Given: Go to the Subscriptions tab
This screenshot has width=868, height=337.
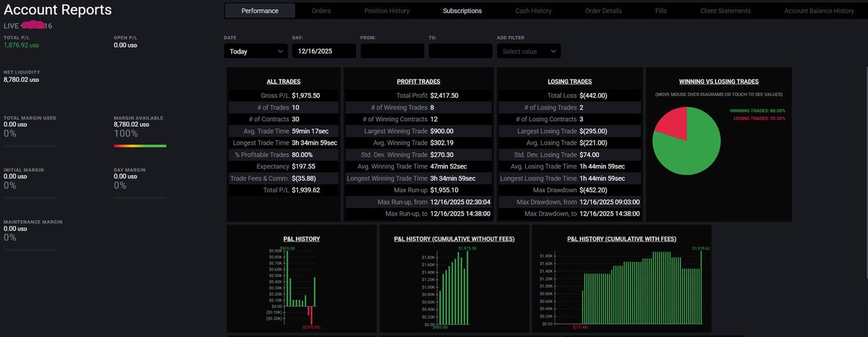Looking at the screenshot, I should point(462,11).
